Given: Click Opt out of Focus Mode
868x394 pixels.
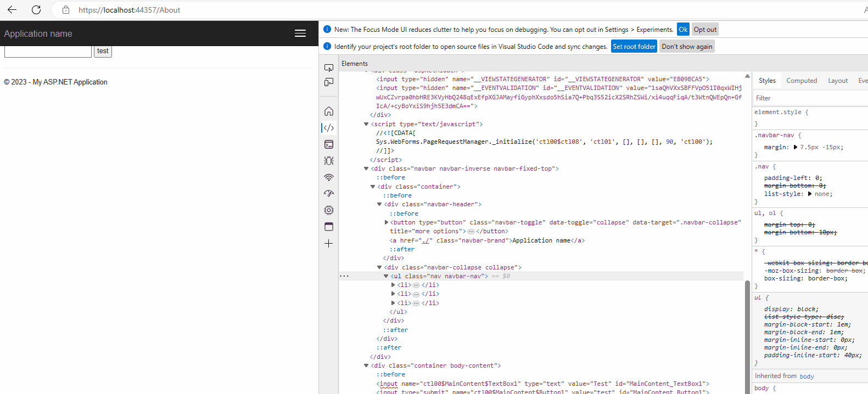Looking at the screenshot, I should click(x=705, y=30).
